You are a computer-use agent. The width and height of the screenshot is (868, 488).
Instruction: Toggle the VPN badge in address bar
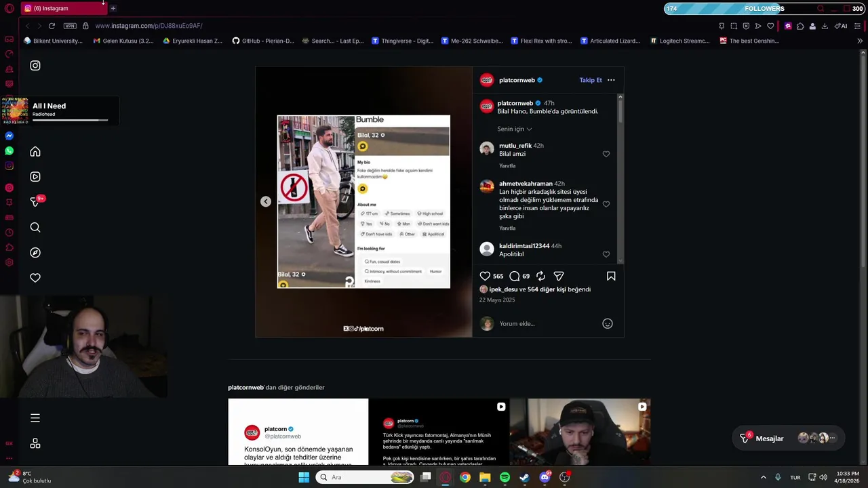click(70, 26)
